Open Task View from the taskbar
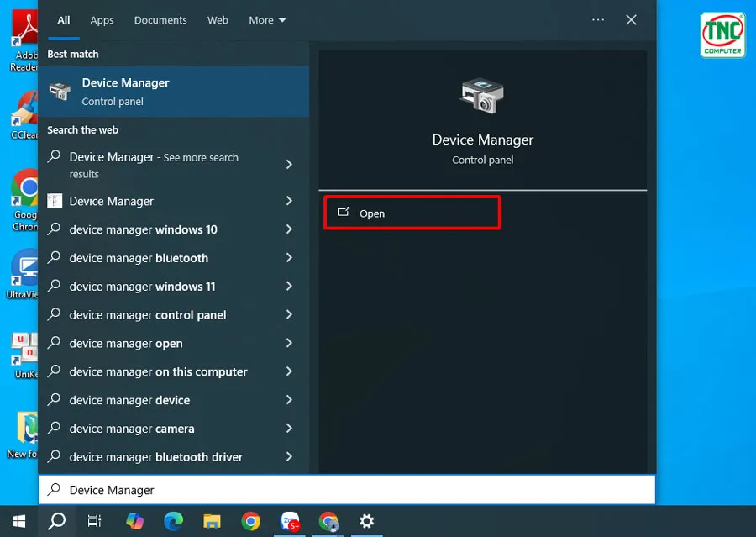The image size is (756, 537). click(94, 521)
